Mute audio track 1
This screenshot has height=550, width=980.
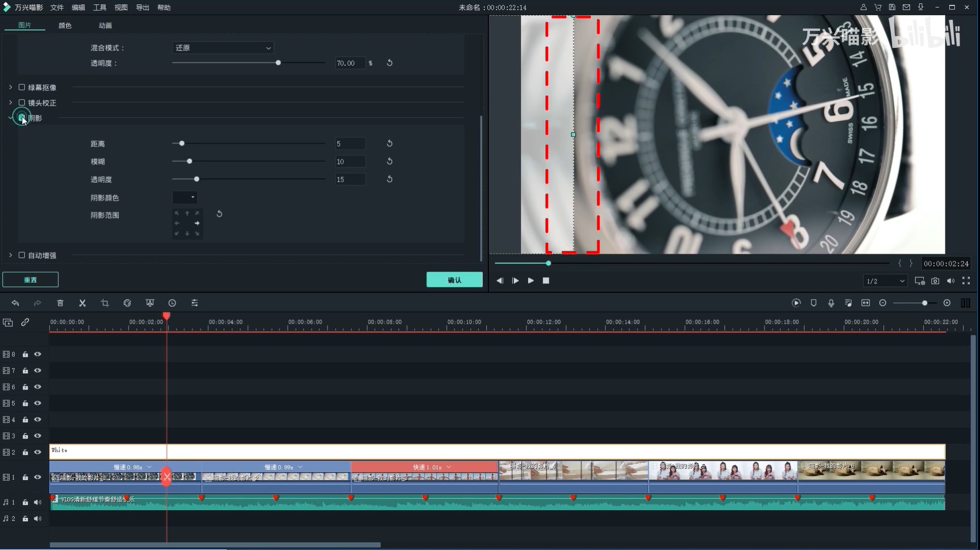click(38, 503)
